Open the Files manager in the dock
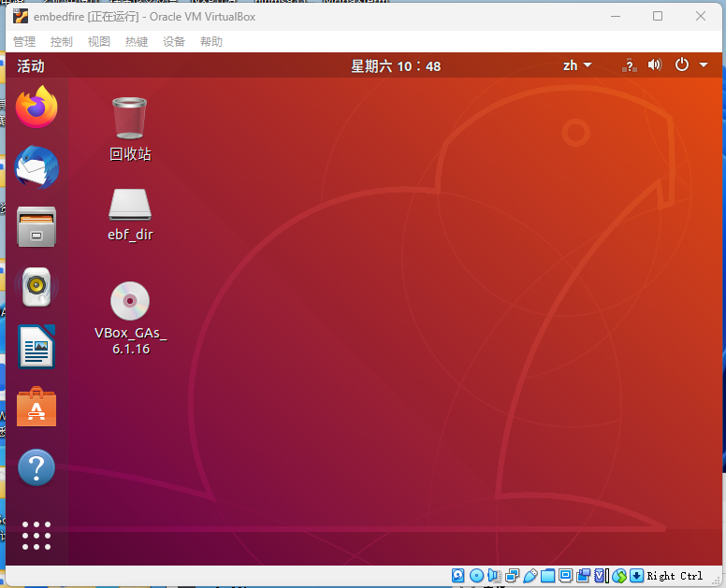 (x=36, y=226)
